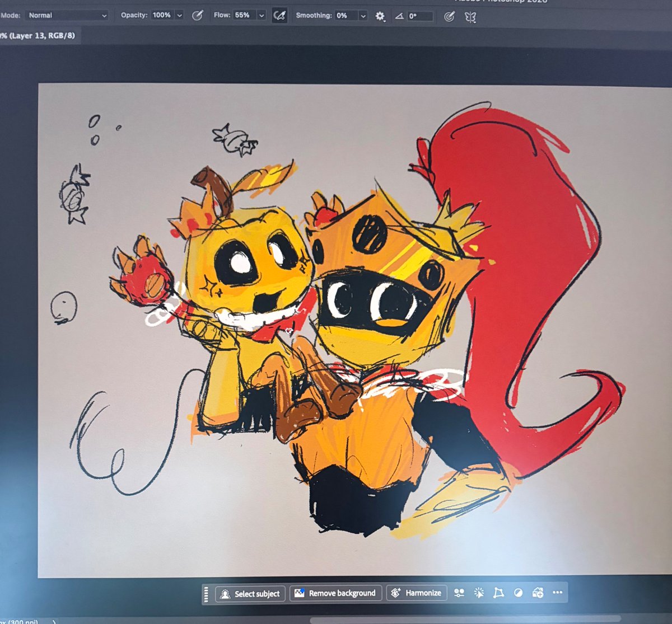This screenshot has width=672, height=624.
Task: Expand the Opacity slider dropdown arrow
Action: point(180,16)
